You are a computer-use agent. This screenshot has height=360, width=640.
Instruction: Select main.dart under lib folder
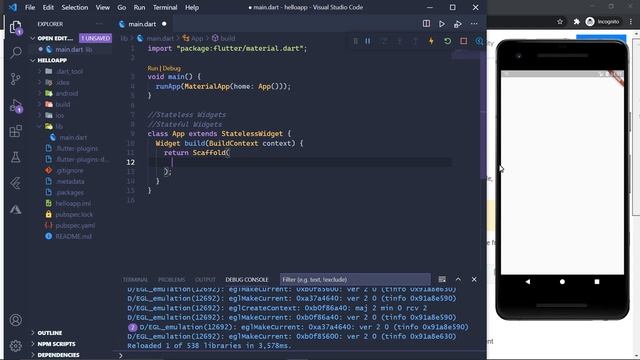click(73, 138)
